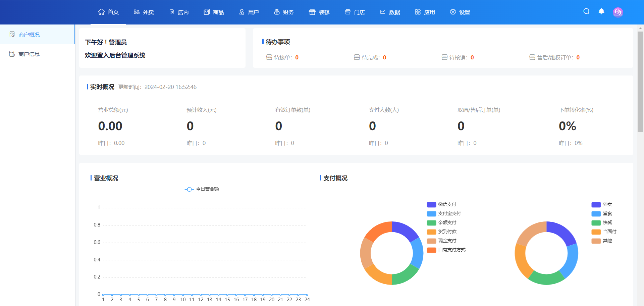Click the page vertical scrollbar thumb
This screenshot has height=306, width=644.
tap(640, 82)
